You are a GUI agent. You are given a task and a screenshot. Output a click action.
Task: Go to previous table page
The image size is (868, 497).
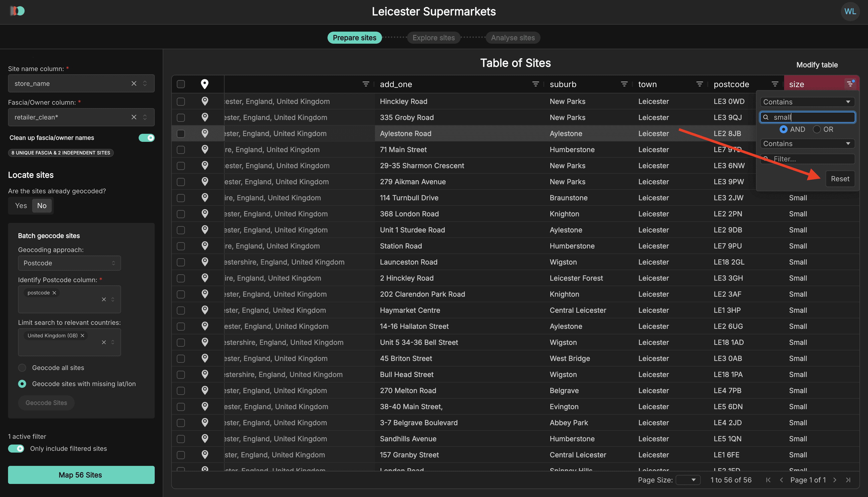click(x=781, y=480)
